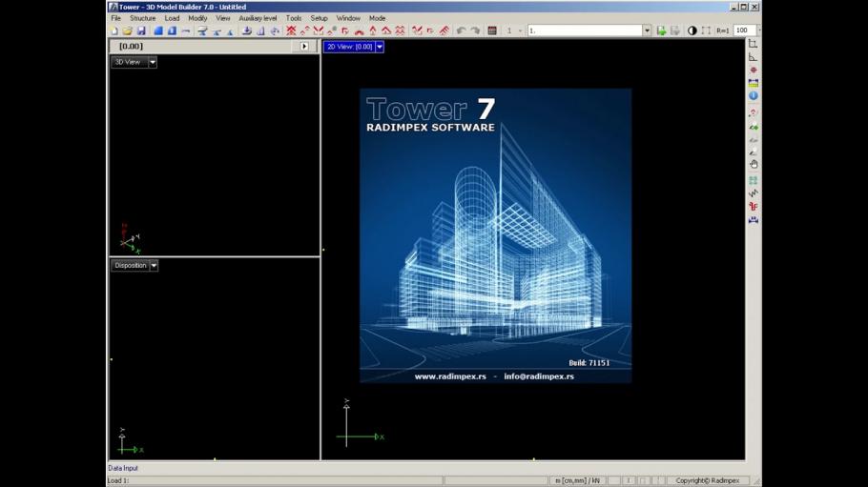868x487 pixels.
Task: Click the load case text field showing 1.
Action: 585,30
